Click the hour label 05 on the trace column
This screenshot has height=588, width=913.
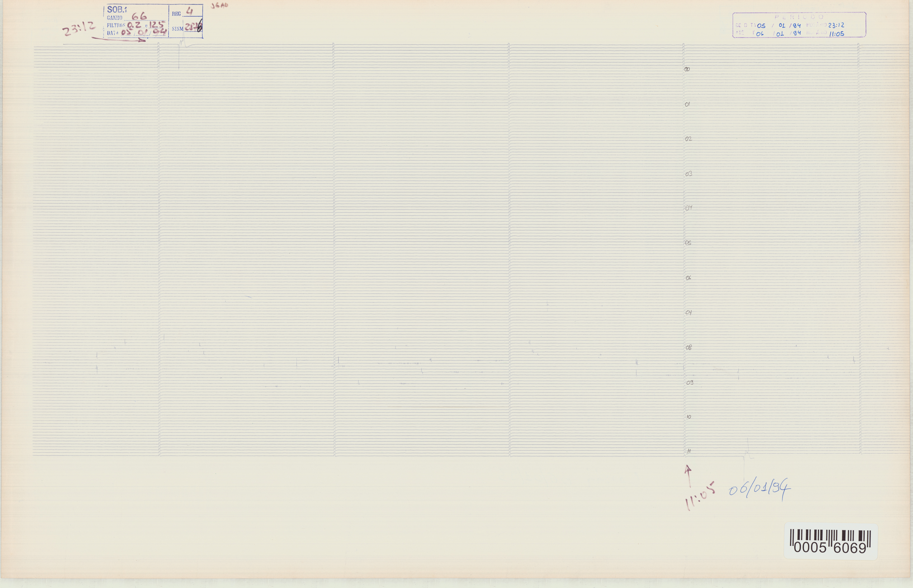688,243
